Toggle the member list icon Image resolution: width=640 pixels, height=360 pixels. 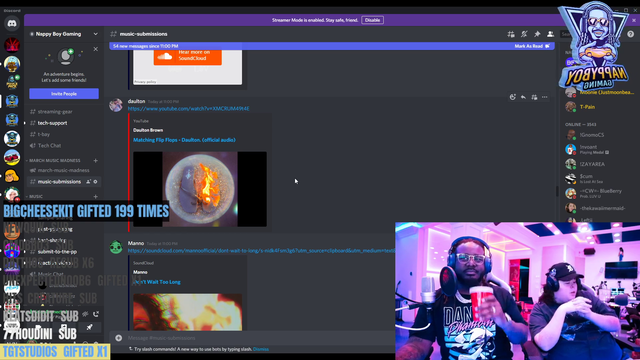coord(550,34)
